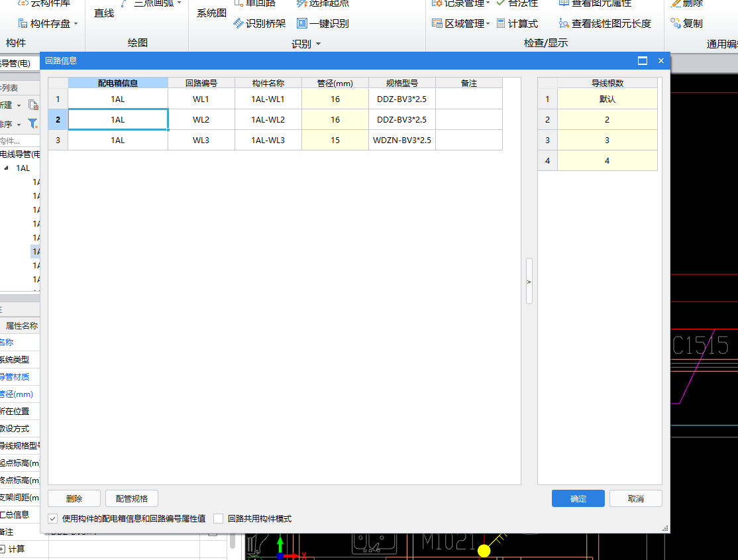Confirm with the 确定 button

click(x=578, y=498)
